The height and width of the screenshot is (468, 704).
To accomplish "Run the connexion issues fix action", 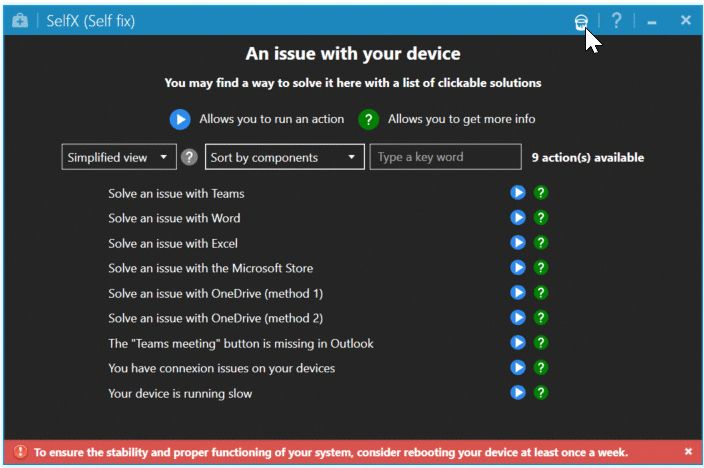I will coord(518,367).
